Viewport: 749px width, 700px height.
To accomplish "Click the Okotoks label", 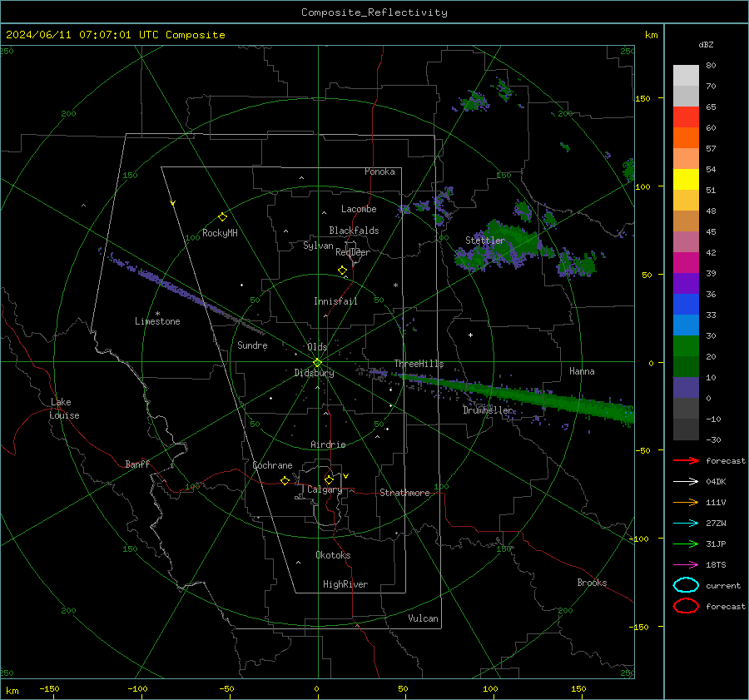I will pos(333,555).
